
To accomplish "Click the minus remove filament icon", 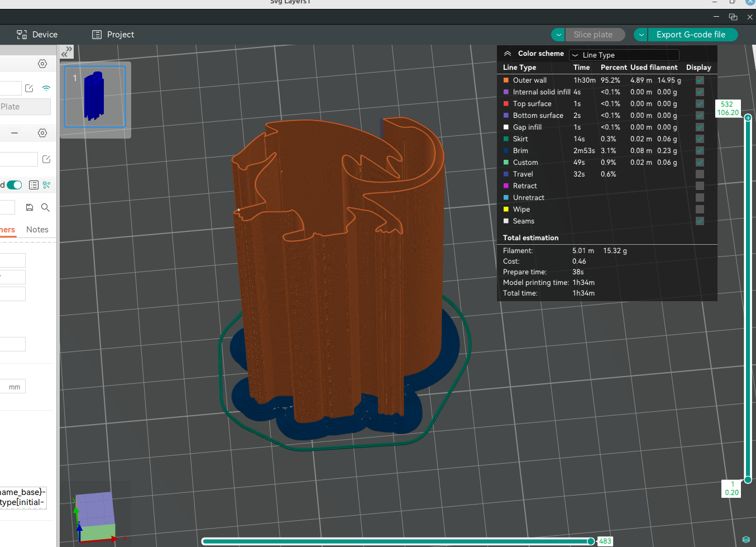I will click(x=15, y=133).
